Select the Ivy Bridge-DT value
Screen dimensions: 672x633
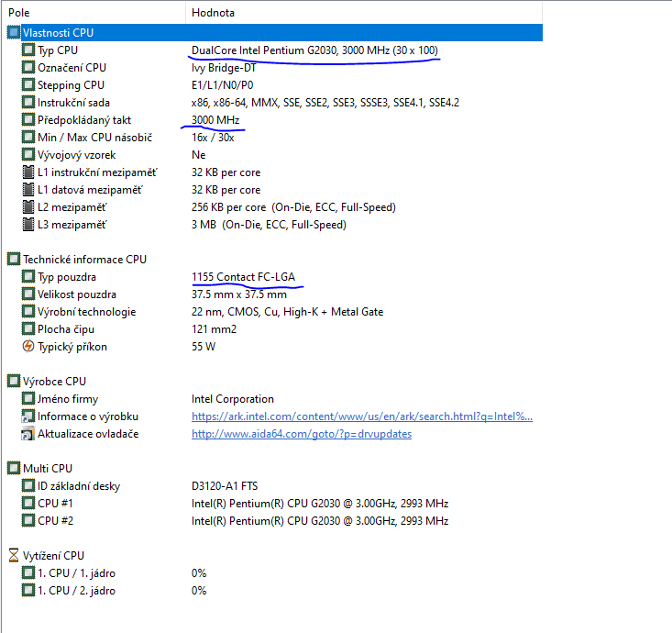[224, 68]
